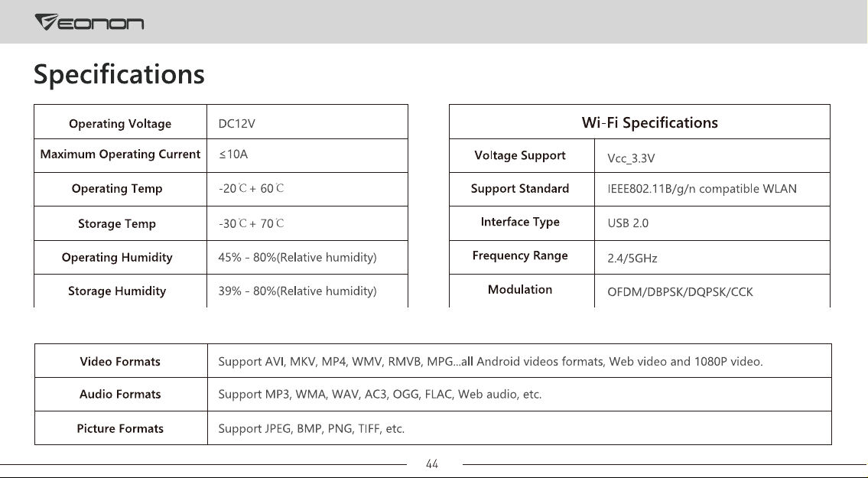
Task: Select the USB 2.0 value
Action: pyautogui.click(x=628, y=223)
